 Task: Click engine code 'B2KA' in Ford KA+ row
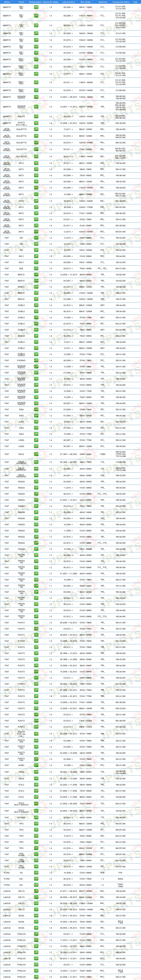coord(120,879)
